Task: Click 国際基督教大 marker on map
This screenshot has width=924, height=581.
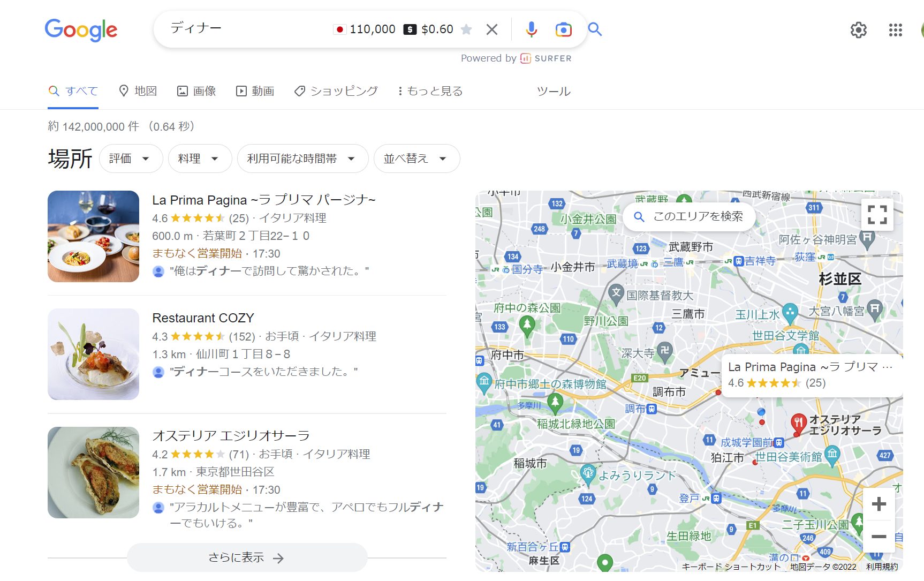Action: [x=616, y=294]
